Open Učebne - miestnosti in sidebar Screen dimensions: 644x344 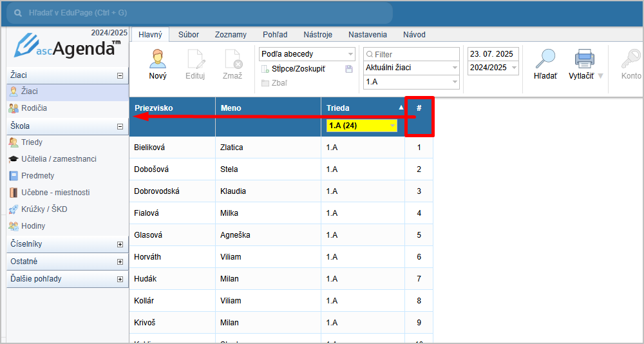pos(68,193)
